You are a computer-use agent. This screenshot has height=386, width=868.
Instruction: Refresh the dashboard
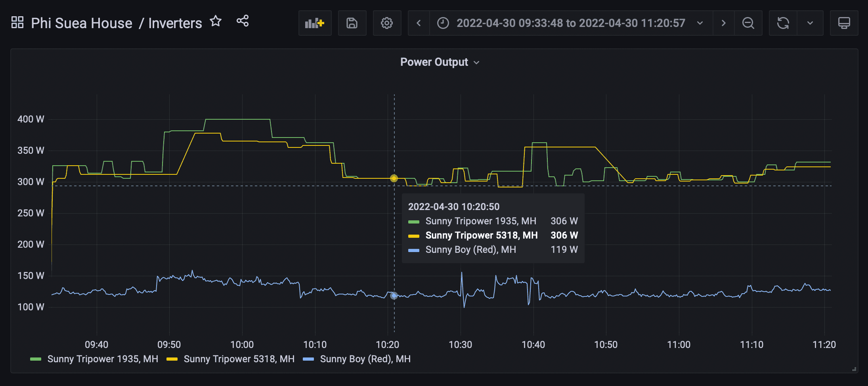click(783, 23)
